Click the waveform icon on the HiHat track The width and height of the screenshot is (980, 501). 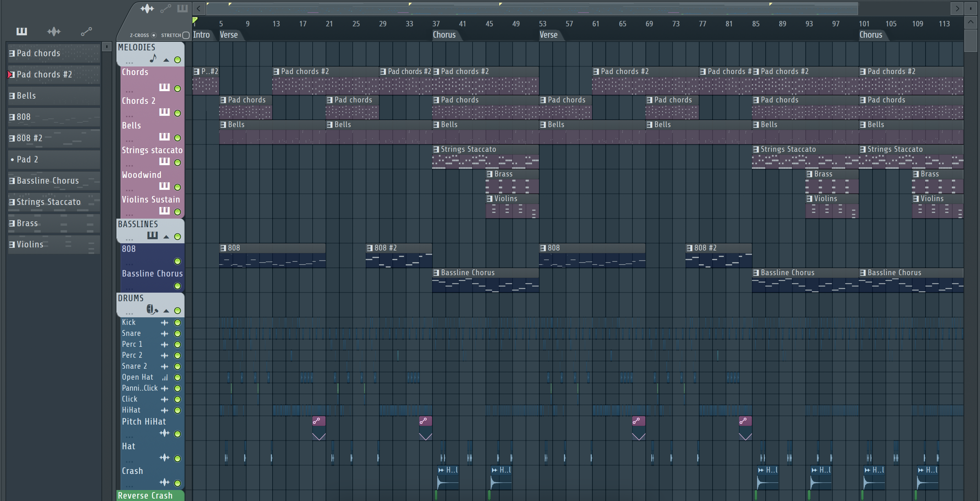click(x=164, y=411)
